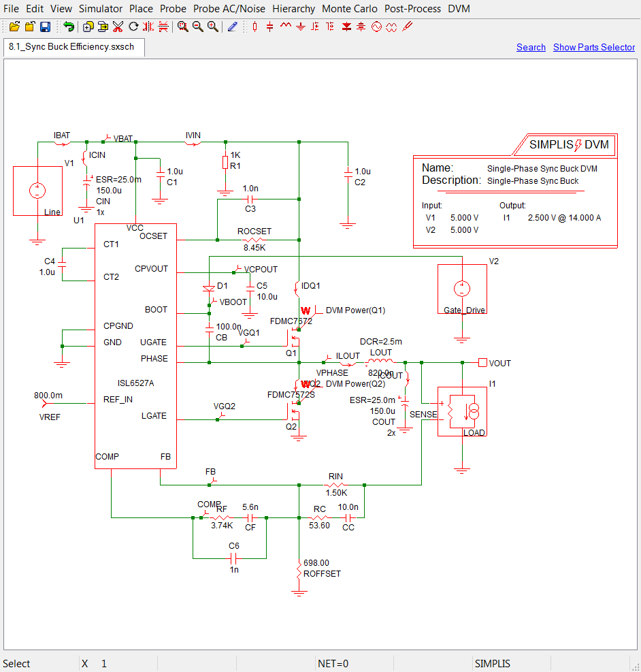Open the Monte Carlo menu
This screenshot has height=672, width=641.
pyautogui.click(x=350, y=9)
